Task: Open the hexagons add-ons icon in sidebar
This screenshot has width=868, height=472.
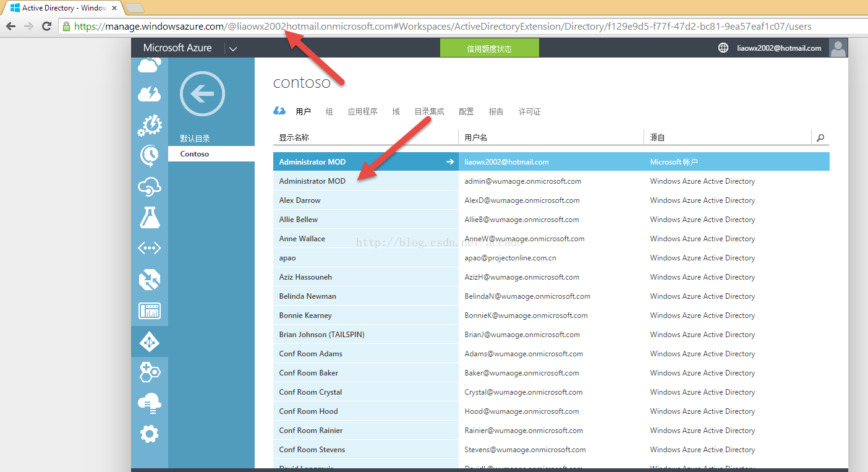Action: coord(149,372)
